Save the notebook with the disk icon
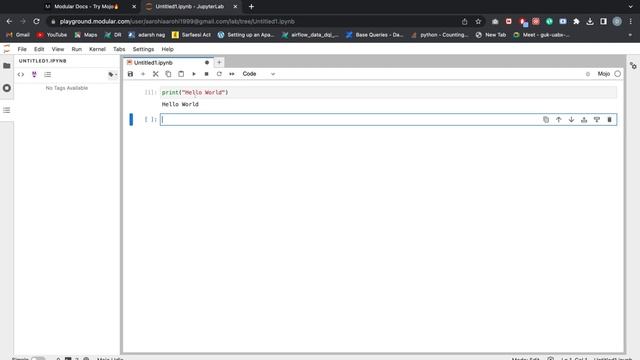 pos(130,74)
